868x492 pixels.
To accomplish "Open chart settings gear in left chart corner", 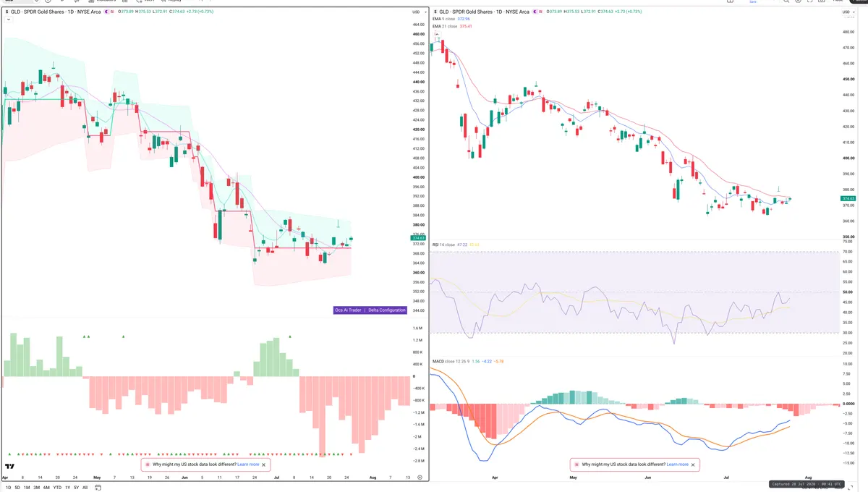I will tap(420, 478).
